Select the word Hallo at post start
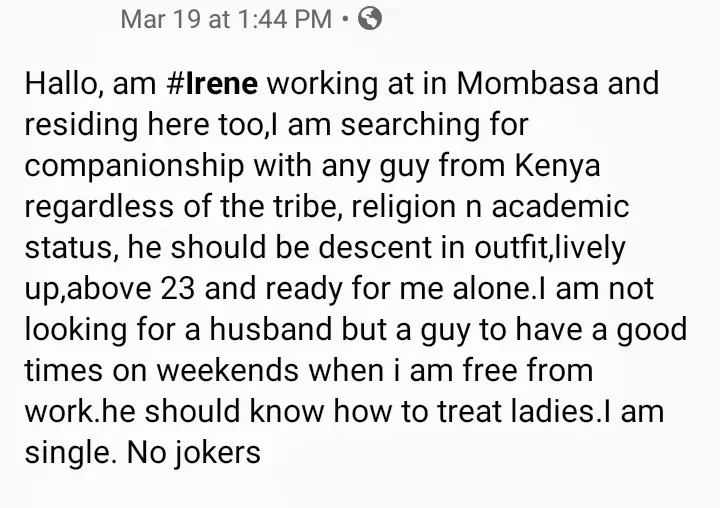This screenshot has height=508, width=720. (60, 85)
